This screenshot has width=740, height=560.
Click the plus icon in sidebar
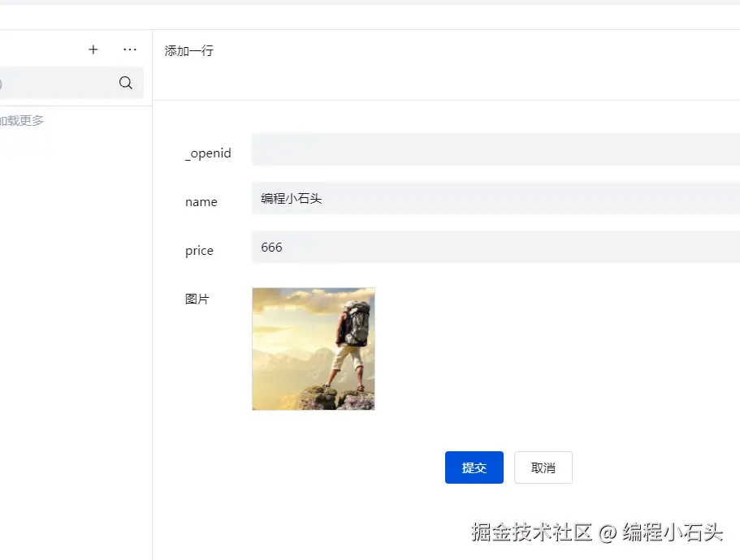point(93,50)
